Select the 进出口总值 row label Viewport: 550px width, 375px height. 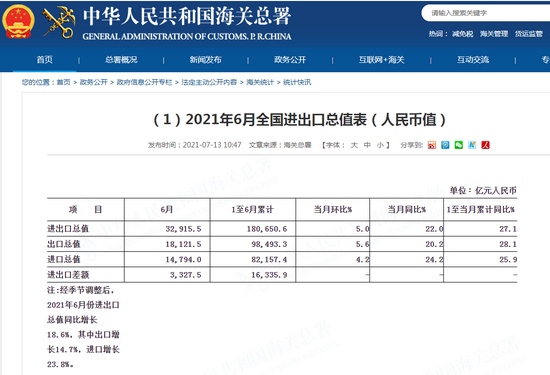coord(68,229)
